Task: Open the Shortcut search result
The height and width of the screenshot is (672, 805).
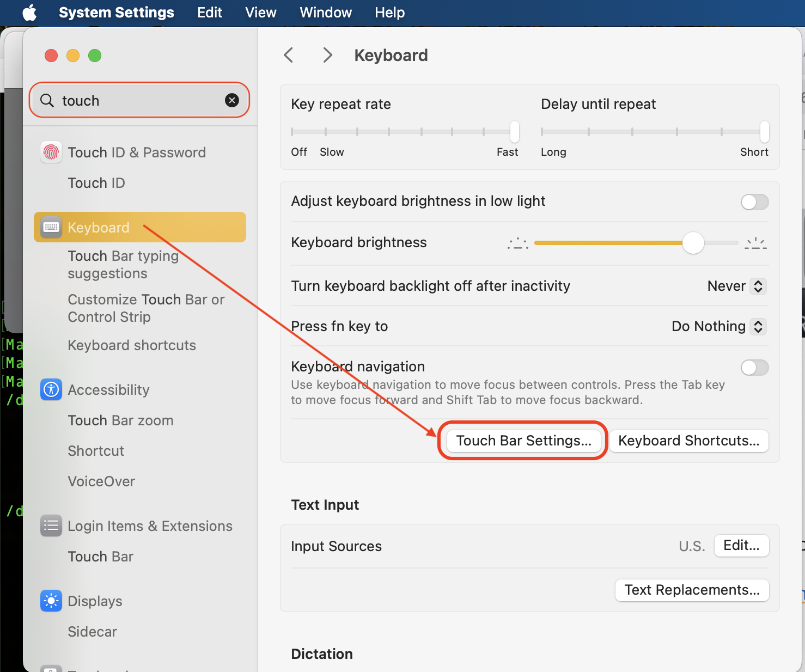Action: [x=96, y=451]
